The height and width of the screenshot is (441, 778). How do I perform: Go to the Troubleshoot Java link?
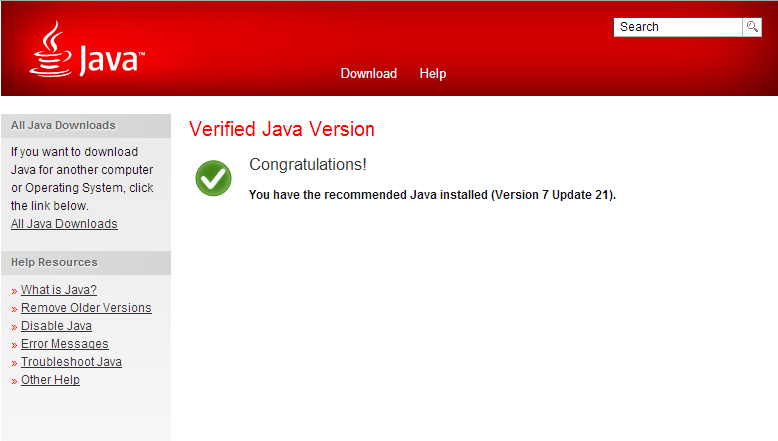(x=71, y=362)
